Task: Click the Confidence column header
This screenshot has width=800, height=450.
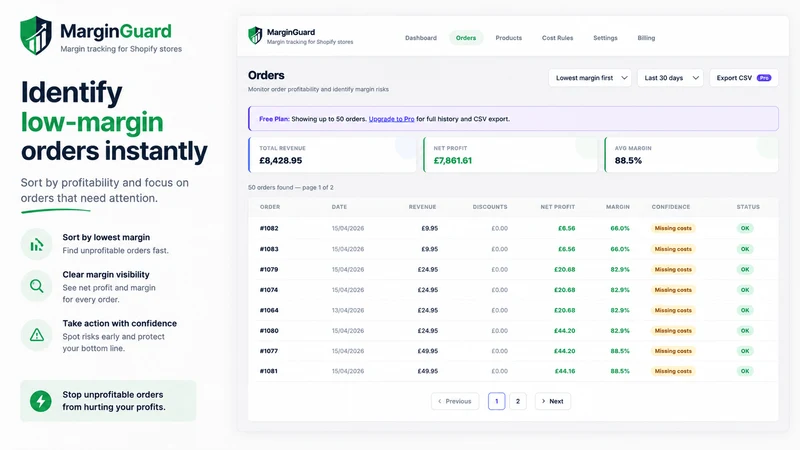Action: [x=670, y=207]
